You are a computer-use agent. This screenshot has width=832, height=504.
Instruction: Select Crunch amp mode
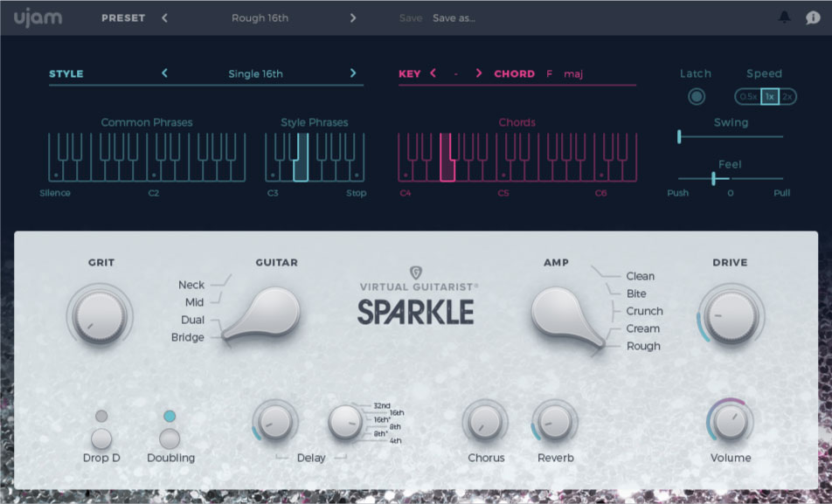(644, 312)
